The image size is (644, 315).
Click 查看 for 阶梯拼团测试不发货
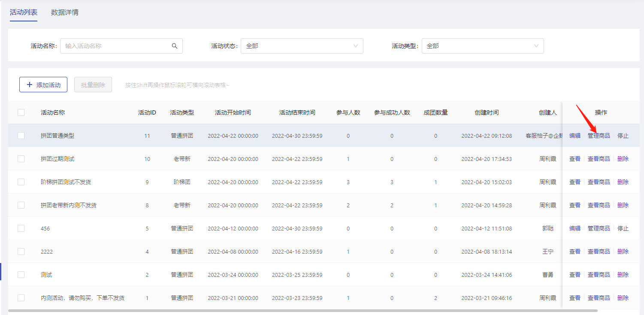(575, 182)
